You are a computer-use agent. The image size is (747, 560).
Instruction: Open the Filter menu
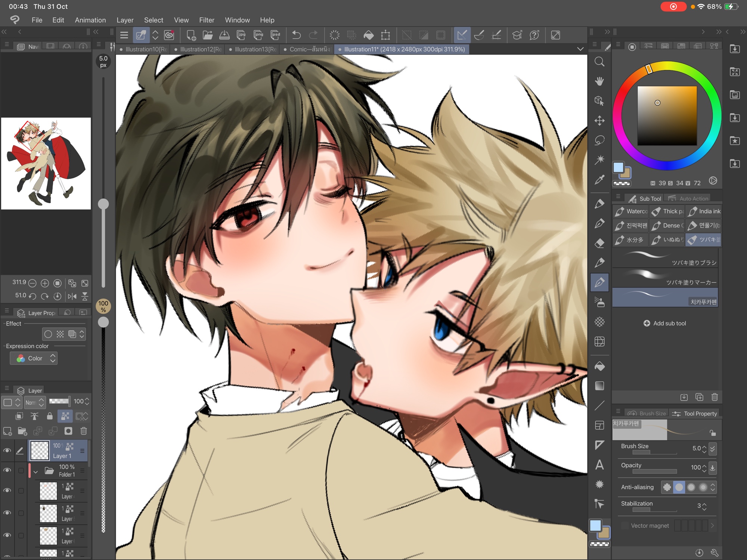[207, 20]
